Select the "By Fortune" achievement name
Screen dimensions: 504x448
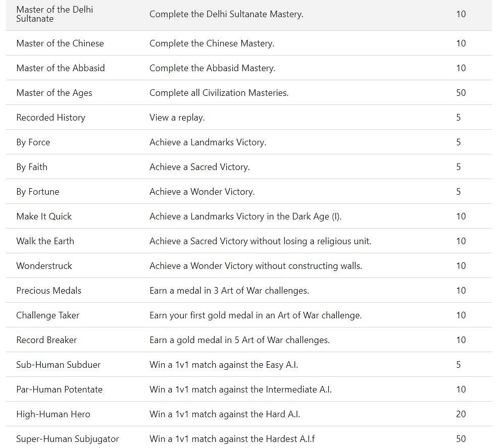[x=37, y=192]
